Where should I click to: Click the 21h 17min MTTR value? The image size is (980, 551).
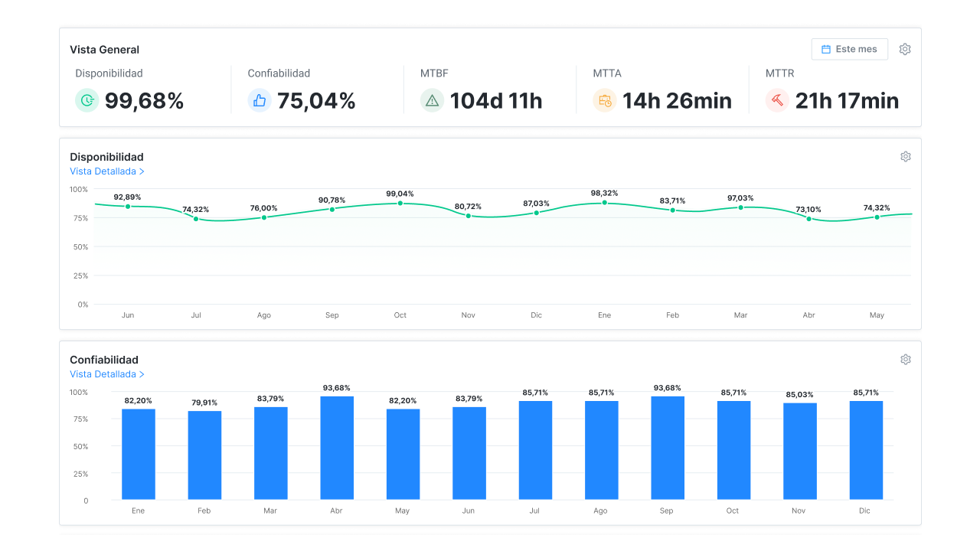tap(847, 101)
